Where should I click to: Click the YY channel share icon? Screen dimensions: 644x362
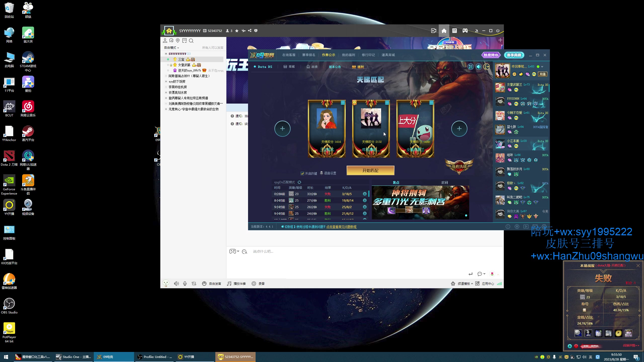[x=250, y=31]
